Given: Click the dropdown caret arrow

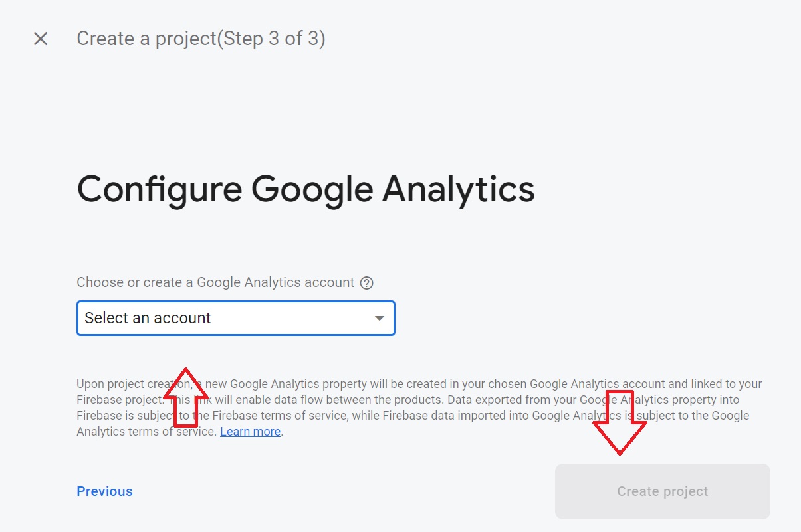Looking at the screenshot, I should [380, 319].
